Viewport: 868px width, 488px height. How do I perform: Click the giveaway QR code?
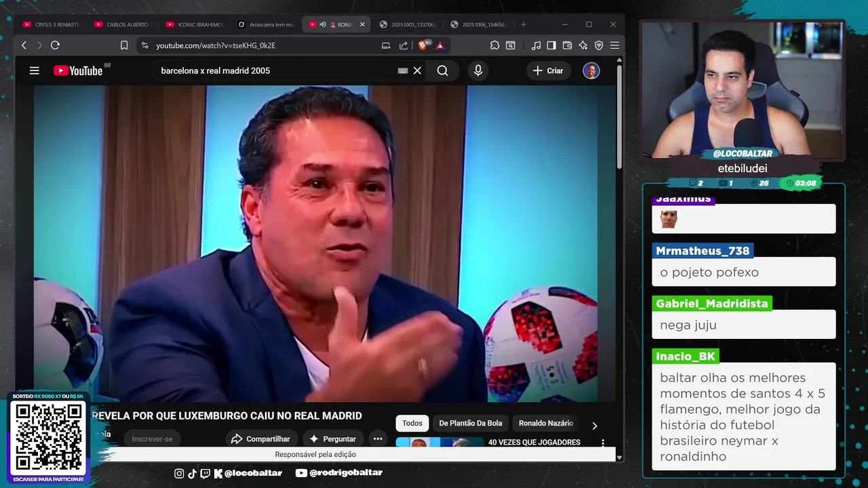click(47, 438)
